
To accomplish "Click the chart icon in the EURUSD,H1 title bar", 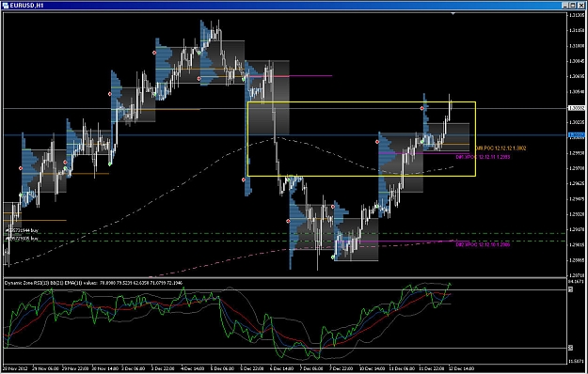I will coord(6,6).
